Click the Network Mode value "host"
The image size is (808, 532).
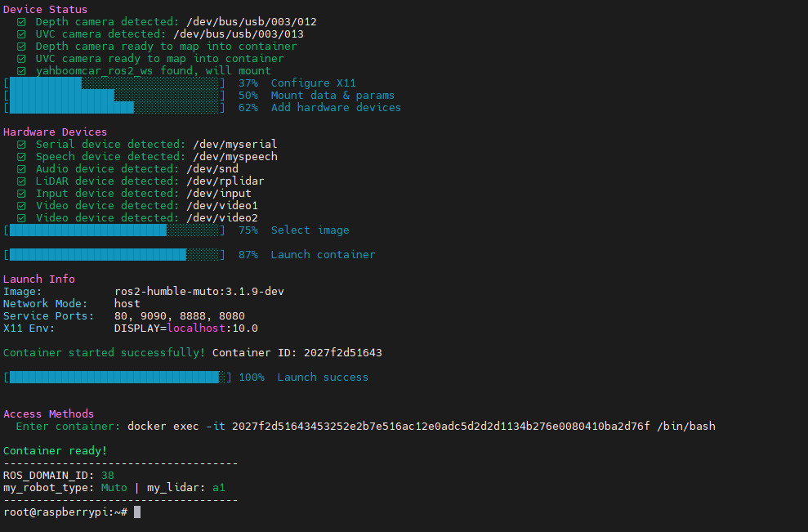coord(127,304)
